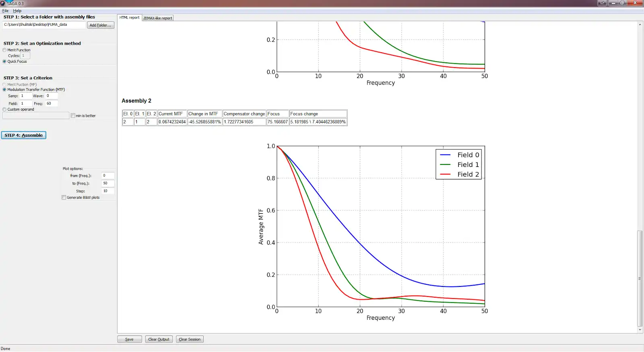Click the SAGA application icon in title bar
This screenshot has width=644, height=352.
point(3,3)
